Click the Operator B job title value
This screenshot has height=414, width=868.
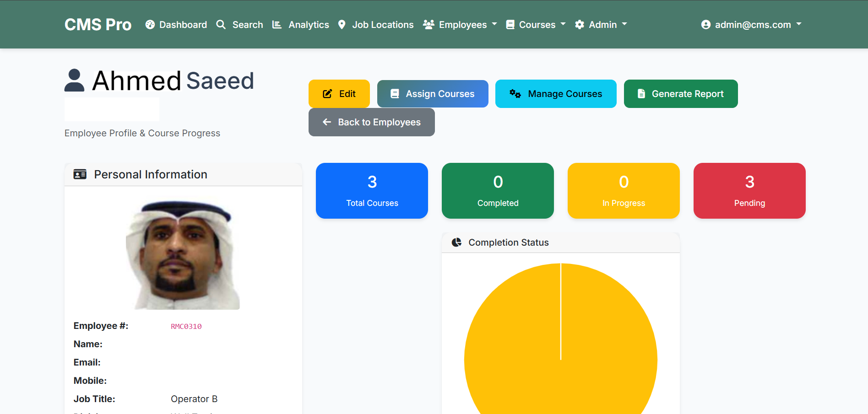[x=194, y=399]
